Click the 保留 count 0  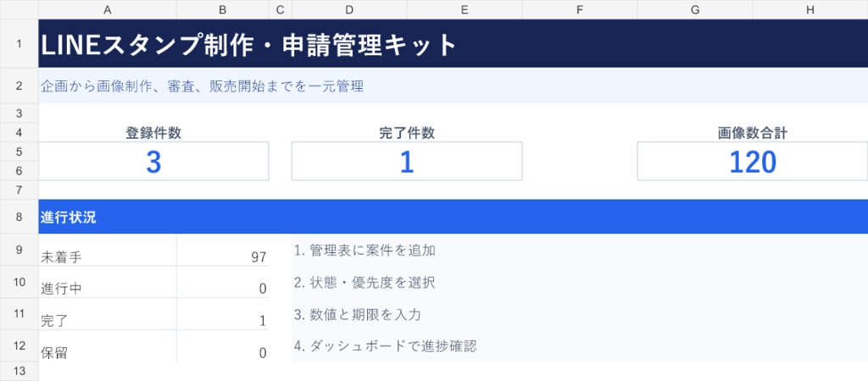click(223, 346)
